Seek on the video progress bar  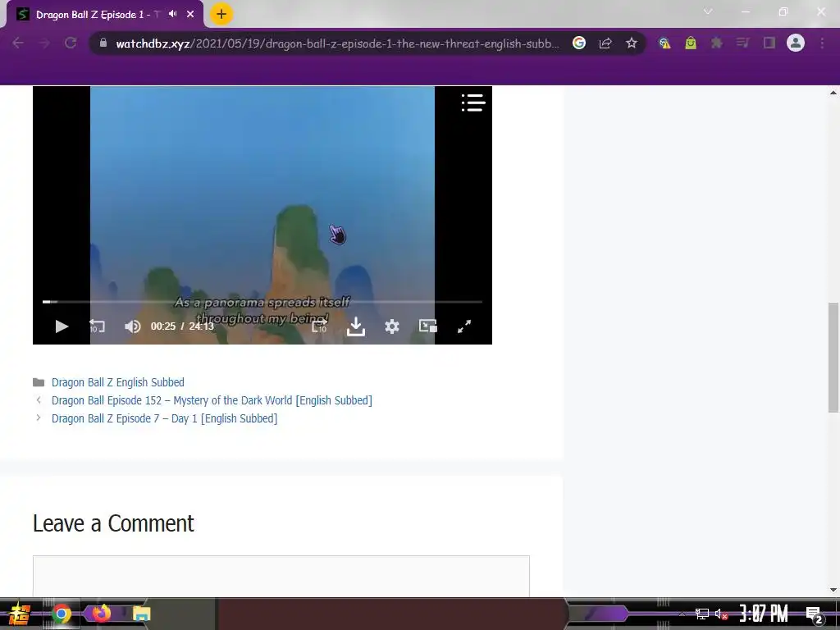click(x=262, y=302)
